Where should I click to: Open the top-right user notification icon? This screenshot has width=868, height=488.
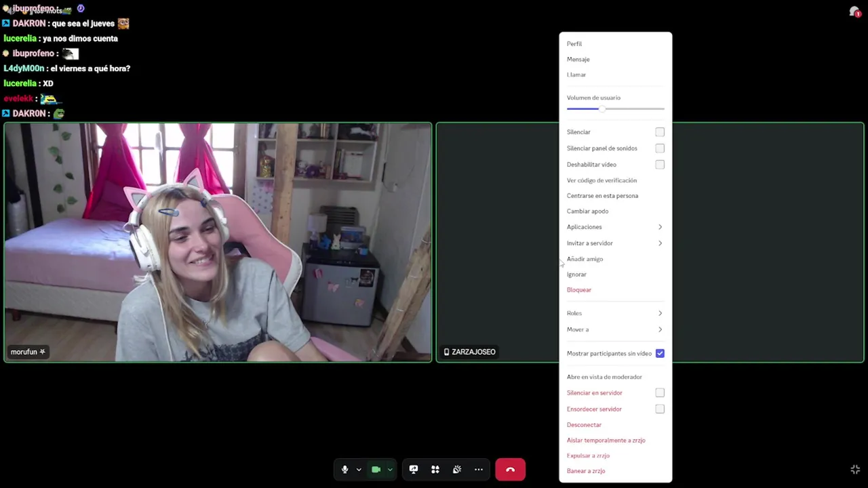pyautogui.click(x=854, y=12)
